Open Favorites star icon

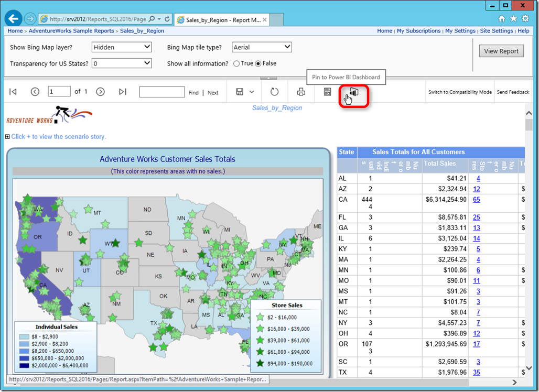513,18
